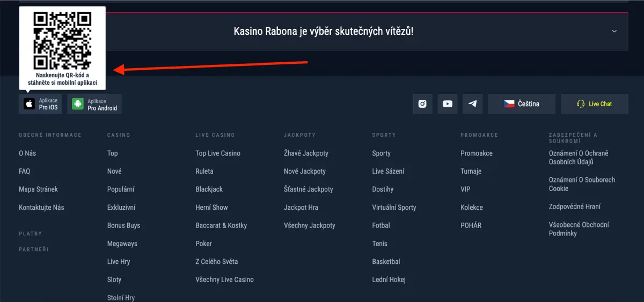Open Top Live Casino link
The image size is (644, 302).
[218, 153]
